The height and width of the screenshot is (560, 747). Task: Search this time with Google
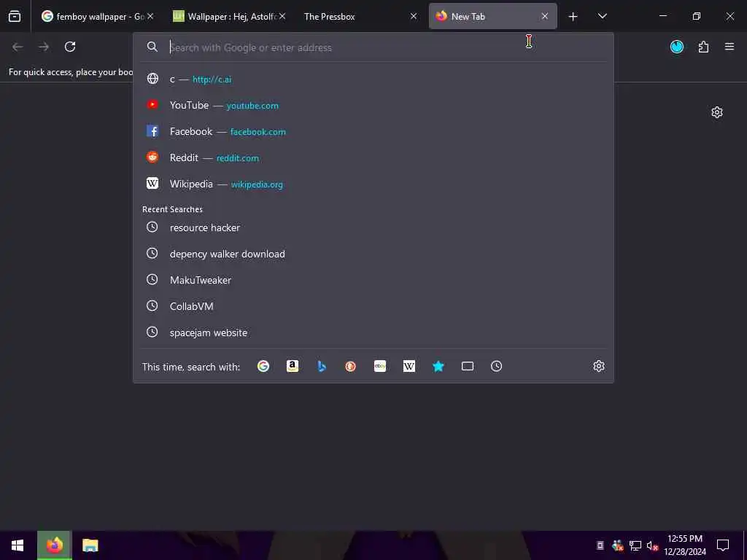263,366
